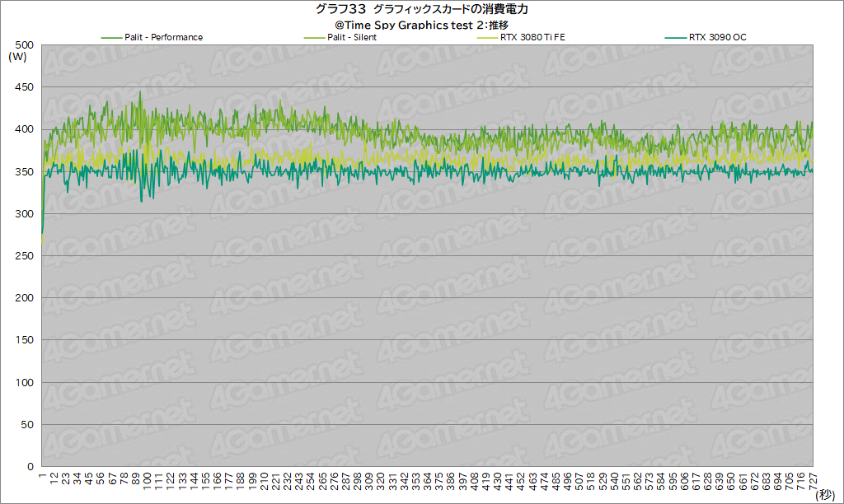844x504 pixels.
Task: Click the "705" tick label on the seconds axis
Action: (x=790, y=480)
